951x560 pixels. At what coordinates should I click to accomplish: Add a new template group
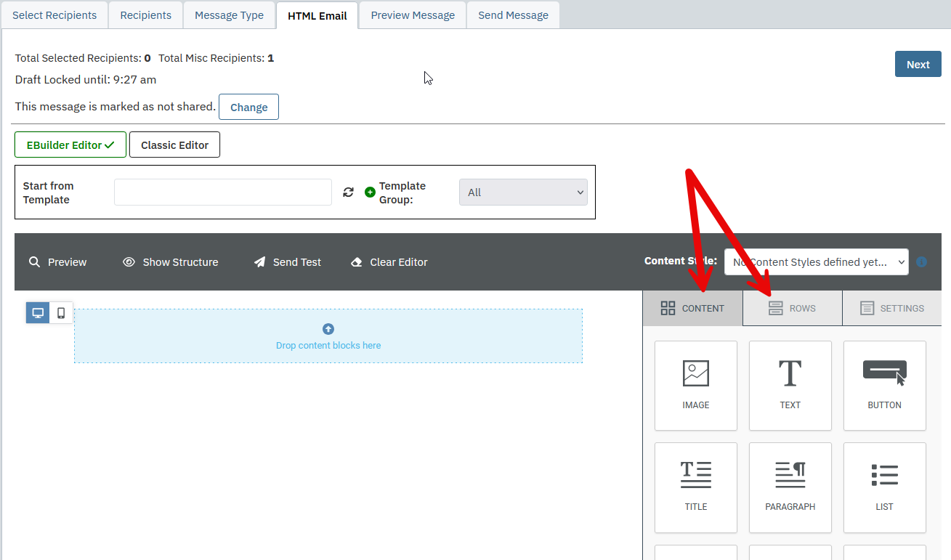[370, 192]
